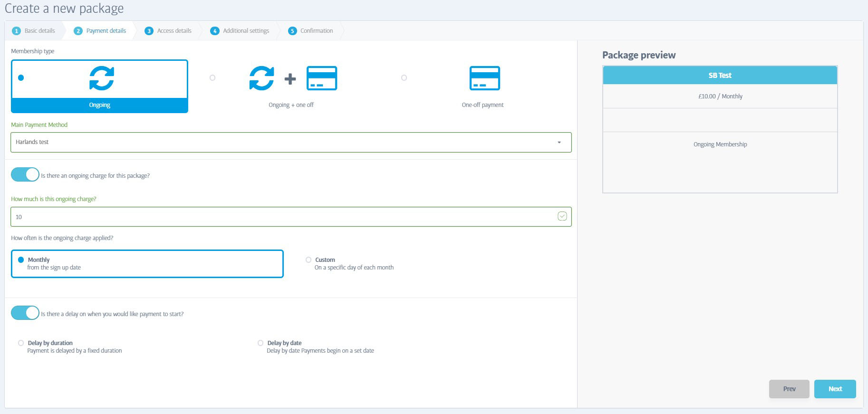Click the Create a new package heading
Viewport: 868px width, 414px height.
click(x=64, y=8)
